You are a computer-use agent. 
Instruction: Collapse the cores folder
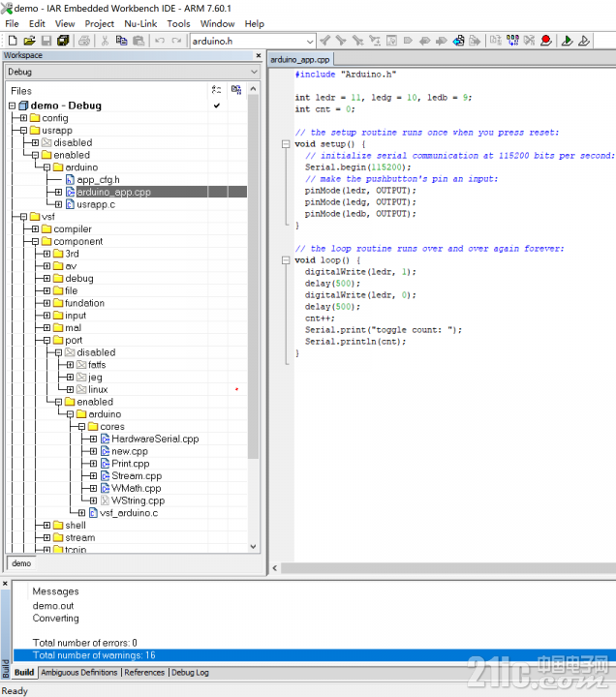pos(81,427)
